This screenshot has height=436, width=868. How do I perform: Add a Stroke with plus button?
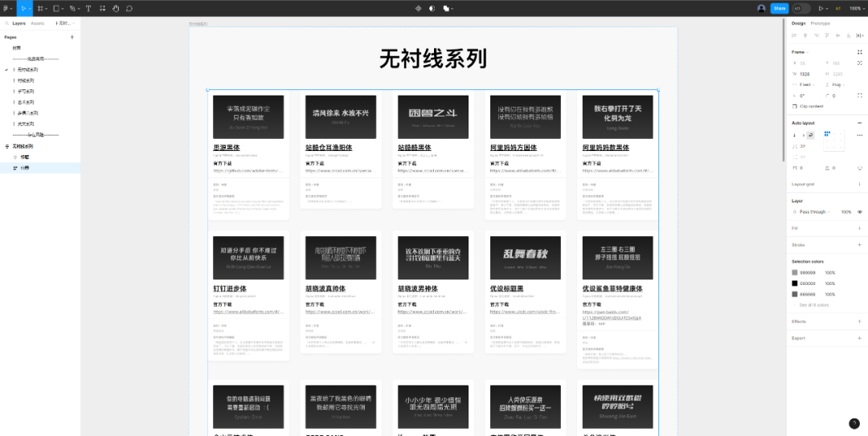[860, 245]
